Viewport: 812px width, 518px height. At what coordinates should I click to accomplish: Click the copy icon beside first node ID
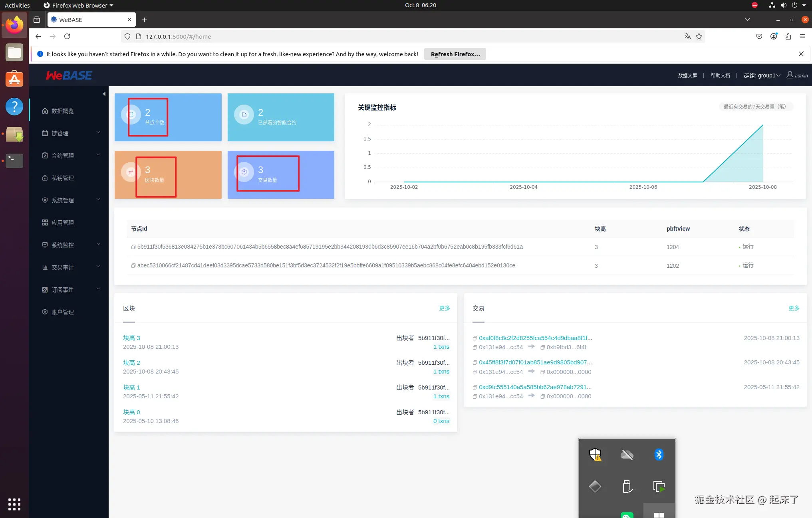[x=133, y=247]
